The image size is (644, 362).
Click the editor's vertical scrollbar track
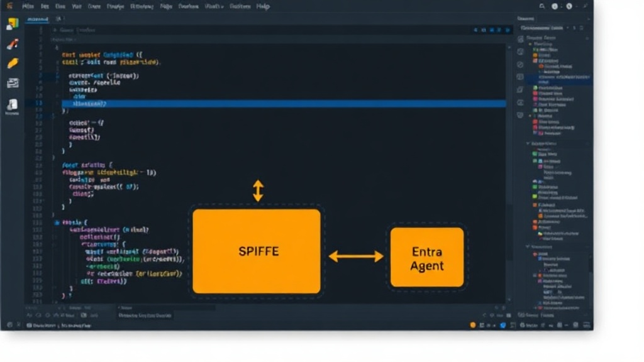point(509,172)
